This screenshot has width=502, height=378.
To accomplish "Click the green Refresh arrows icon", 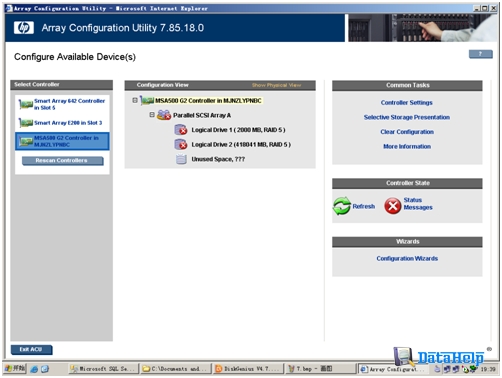I will pos(342,206).
